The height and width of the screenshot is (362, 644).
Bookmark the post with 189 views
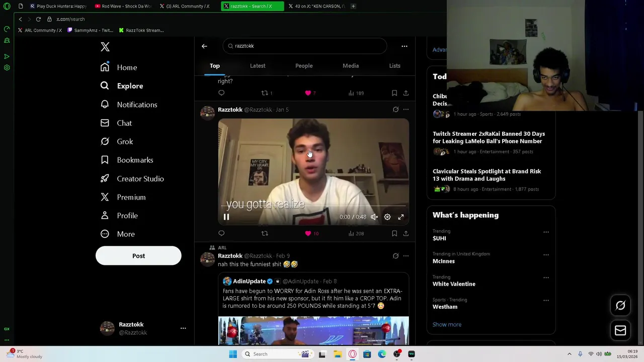point(394,93)
